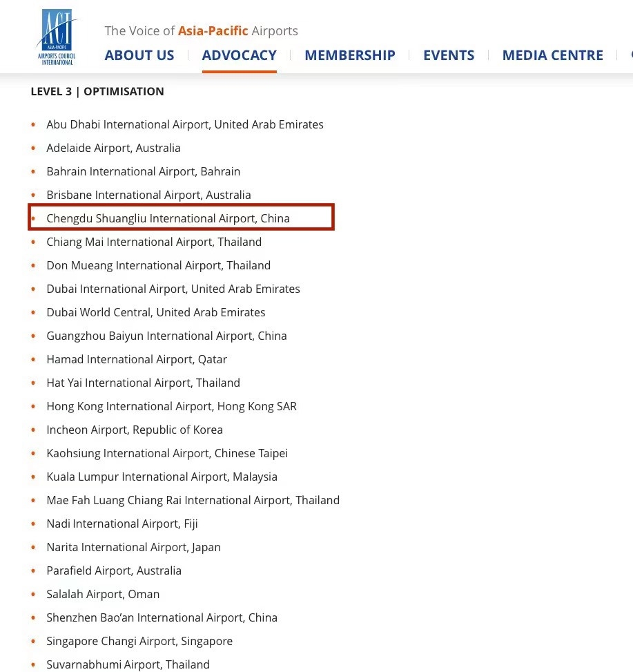
Task: Select 'Kaohsiung International Airport, Chinese Taipei'
Action: (167, 454)
